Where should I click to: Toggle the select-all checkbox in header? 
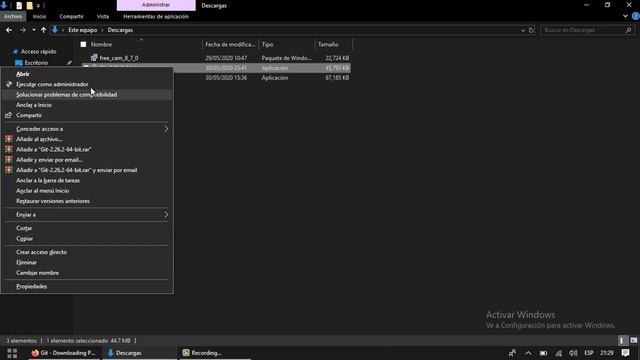pyautogui.click(x=83, y=44)
